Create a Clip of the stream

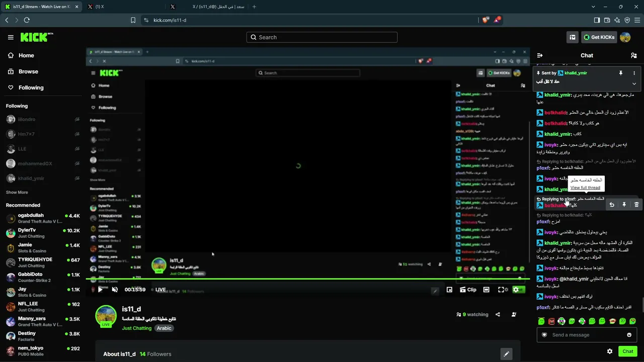[468, 290]
